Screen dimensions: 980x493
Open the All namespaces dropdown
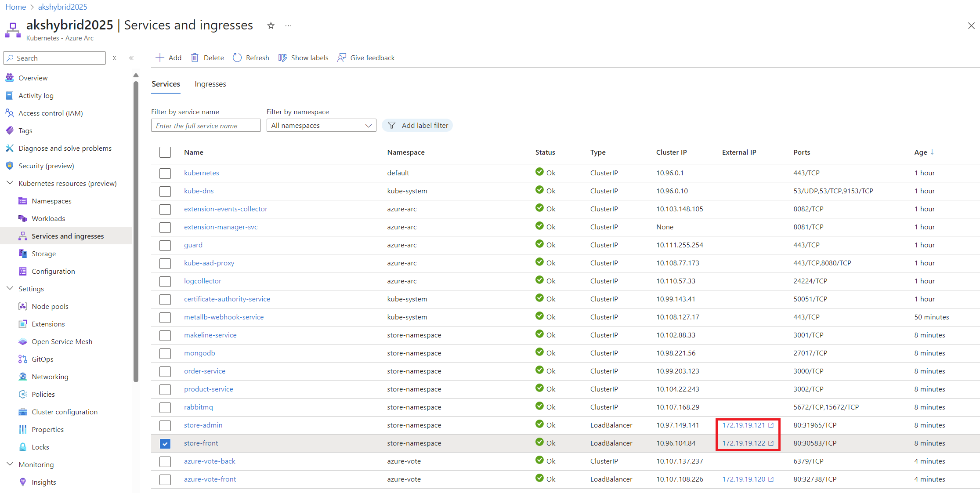coord(321,125)
